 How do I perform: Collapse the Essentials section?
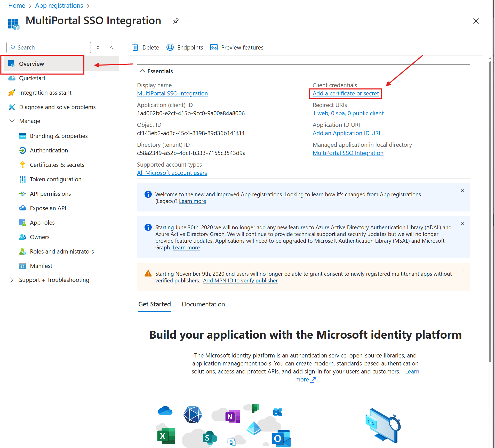pos(142,71)
